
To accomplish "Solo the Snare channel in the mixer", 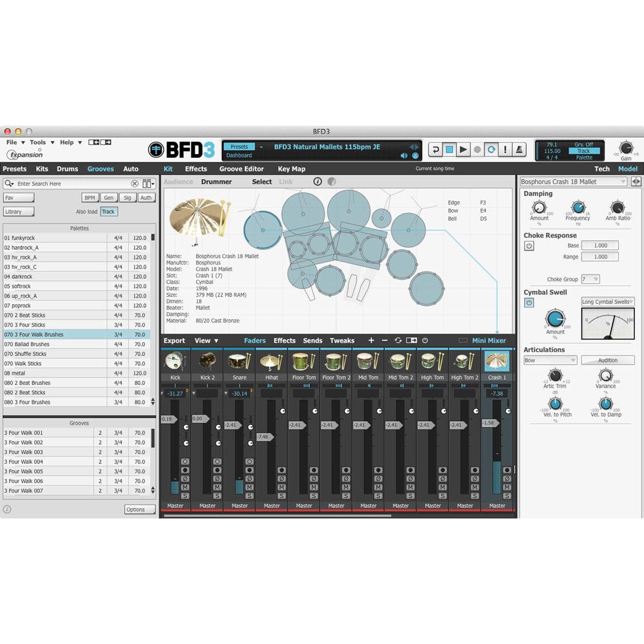I will click(250, 495).
